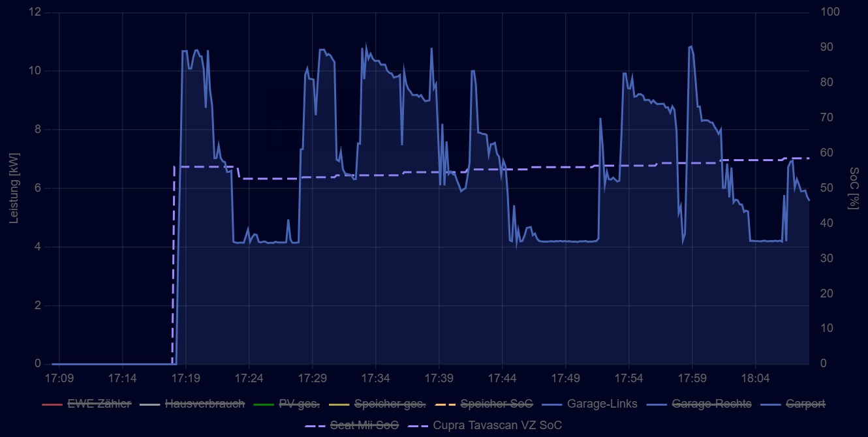Click the 30 tick on the SoC axis
The image size is (868, 437).
827,258
